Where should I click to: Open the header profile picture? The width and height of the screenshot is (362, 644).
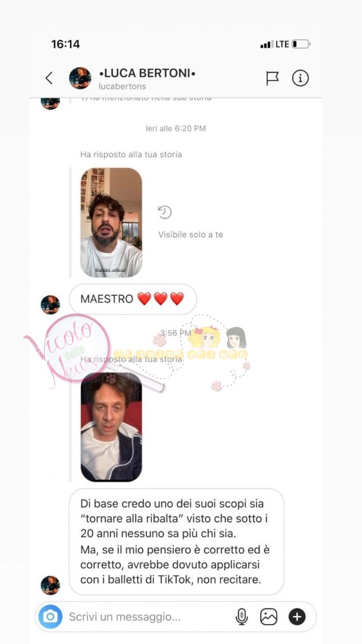80,78
